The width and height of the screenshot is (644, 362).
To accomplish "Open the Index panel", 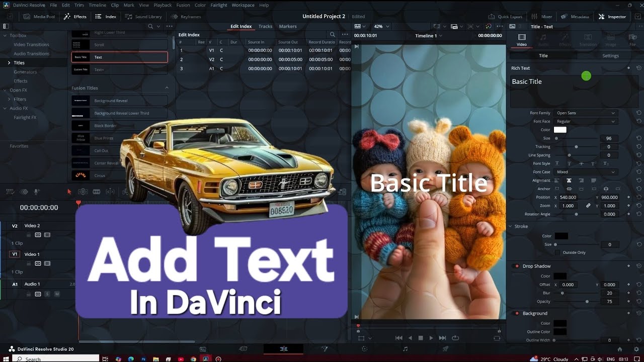I will click(x=106, y=17).
